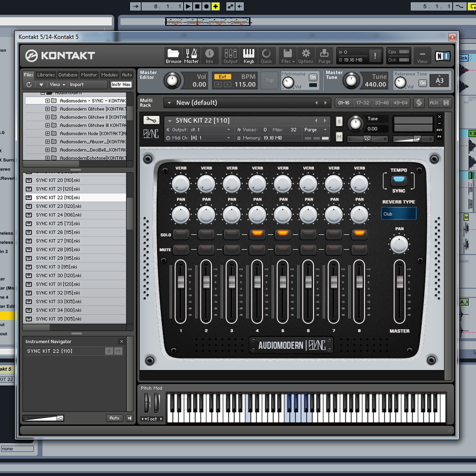476x476 pixels.
Task: Switch to Modules tab
Action: [x=109, y=75]
